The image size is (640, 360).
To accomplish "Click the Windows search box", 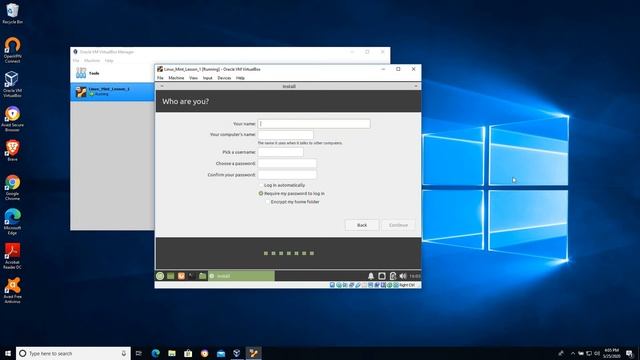I will click(73, 353).
